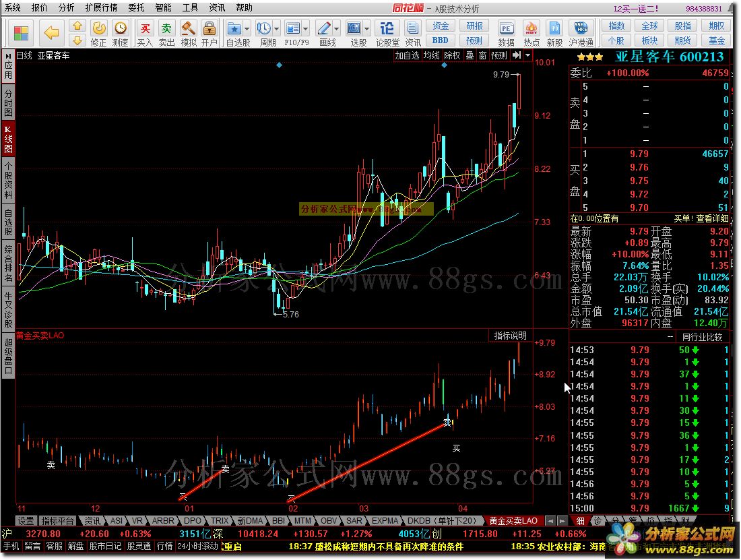Viewport: 741px width, 560px height.
Task: Open 指标说明 indicator description
Action: pyautogui.click(x=510, y=336)
